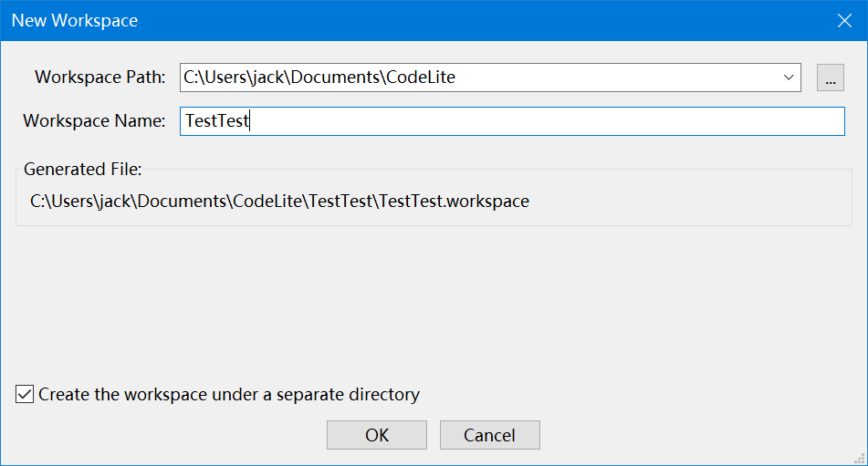The width and height of the screenshot is (868, 466).
Task: Click the generated .workspace file path text
Action: 279,201
